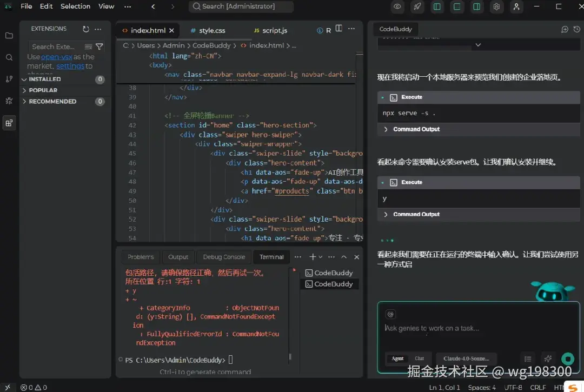Screen dimensions: 584x392
Task: Open the Debug Console panel tab
Action: pos(224,257)
